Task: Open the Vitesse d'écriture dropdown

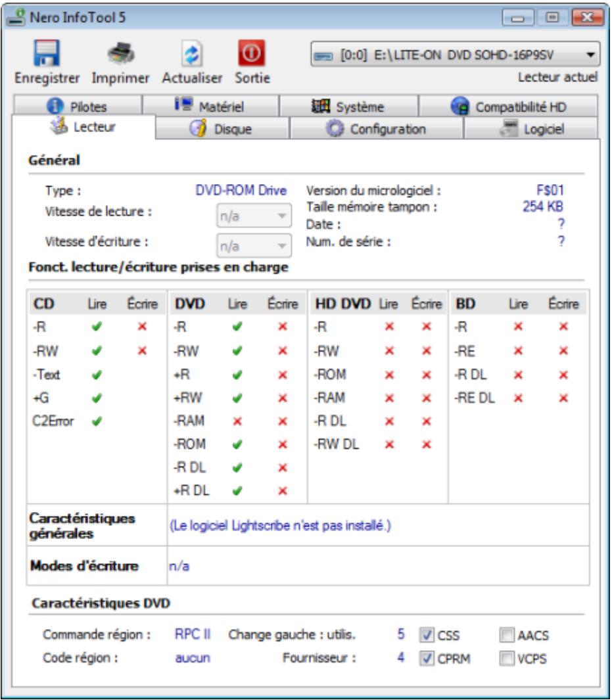Action: pos(254,246)
